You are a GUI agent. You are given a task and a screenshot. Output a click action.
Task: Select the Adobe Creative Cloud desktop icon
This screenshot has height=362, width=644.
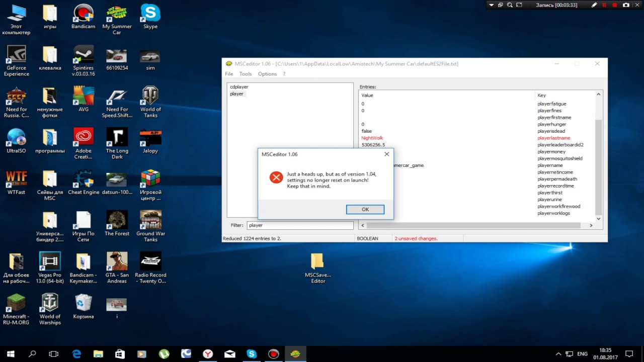click(x=84, y=144)
